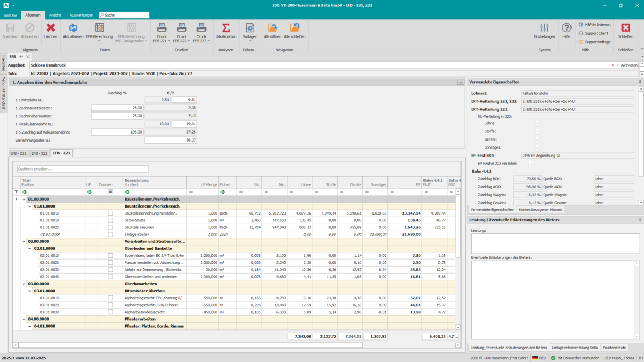Click the Löschen delete icon
The width and height of the screenshot is (644, 362).
(50, 28)
